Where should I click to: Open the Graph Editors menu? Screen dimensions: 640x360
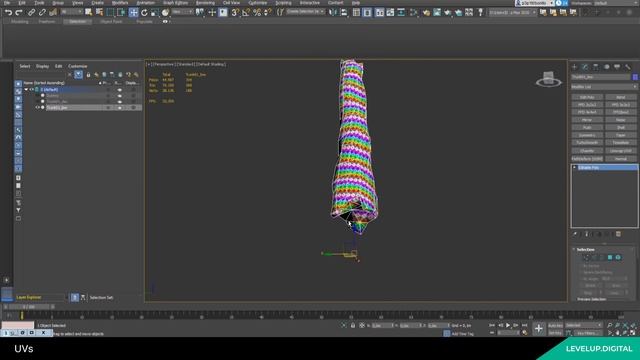pyautogui.click(x=176, y=3)
